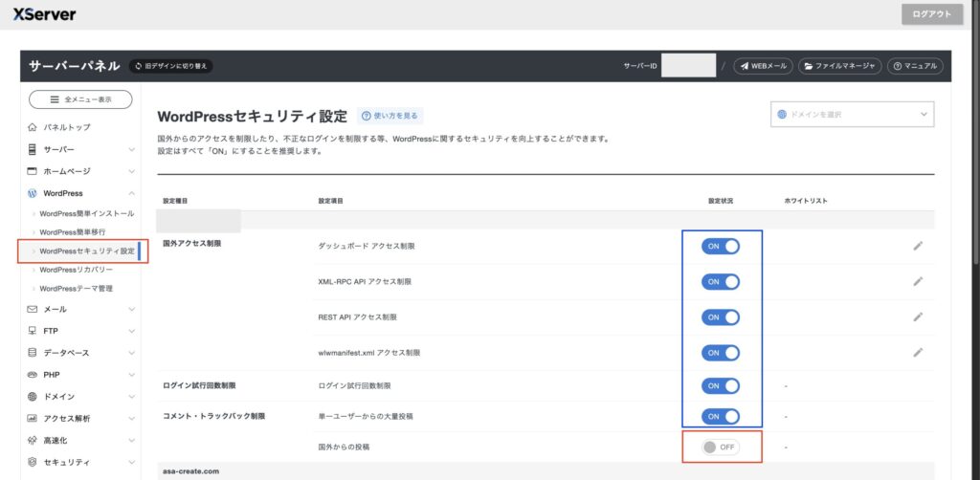Click the PHP icon in sidebar
Screen dimensions: 980x480
click(33, 375)
